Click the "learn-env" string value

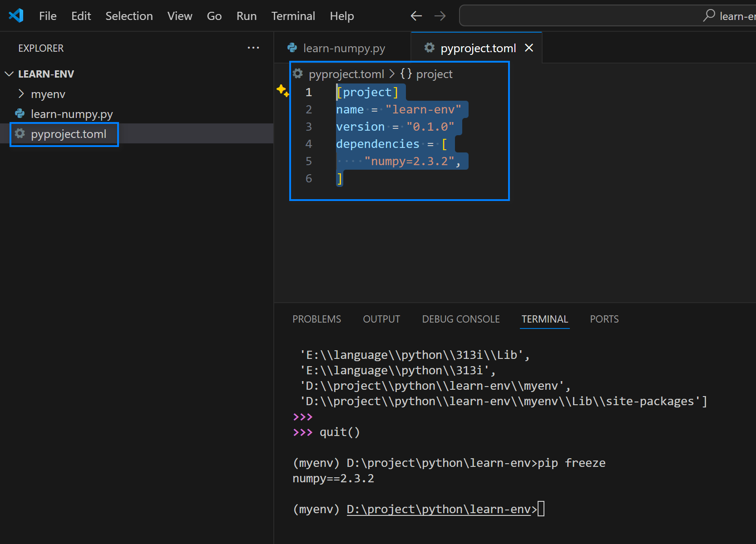423,109
